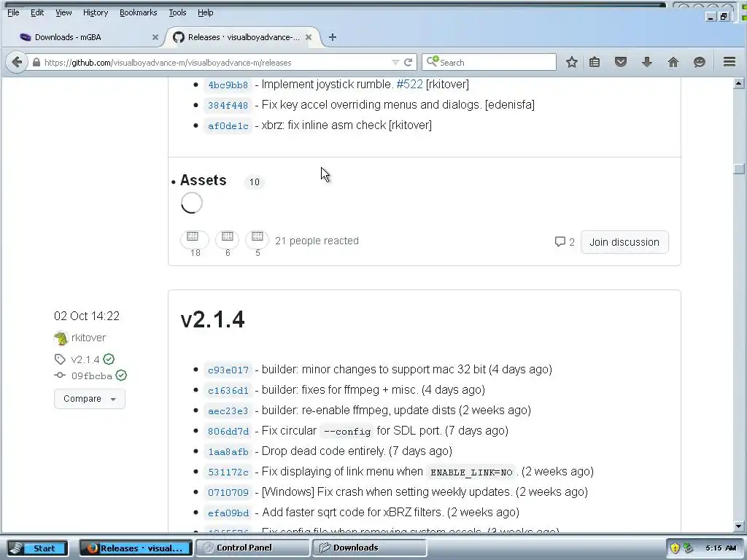Click the v2.1.4 release heading

tap(212, 319)
